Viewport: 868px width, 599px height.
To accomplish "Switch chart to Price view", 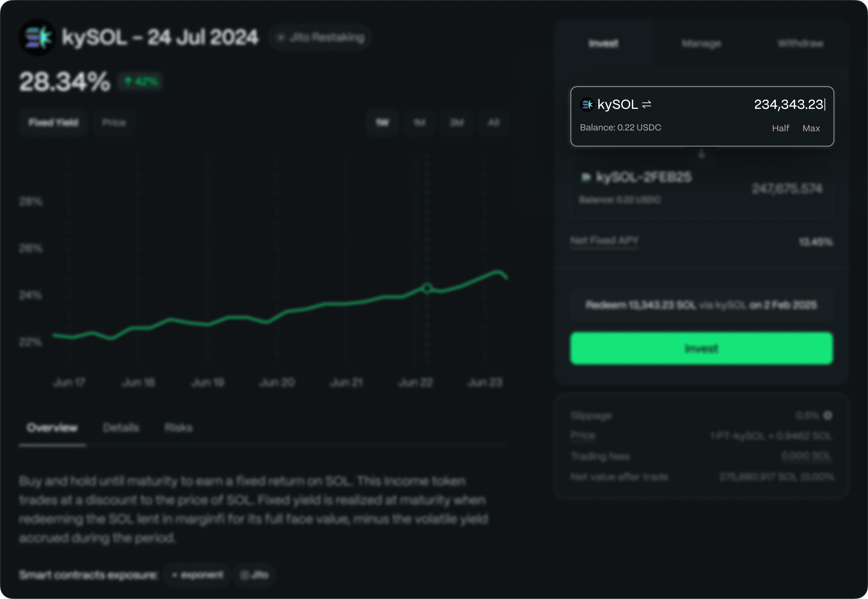I will pos(114,122).
